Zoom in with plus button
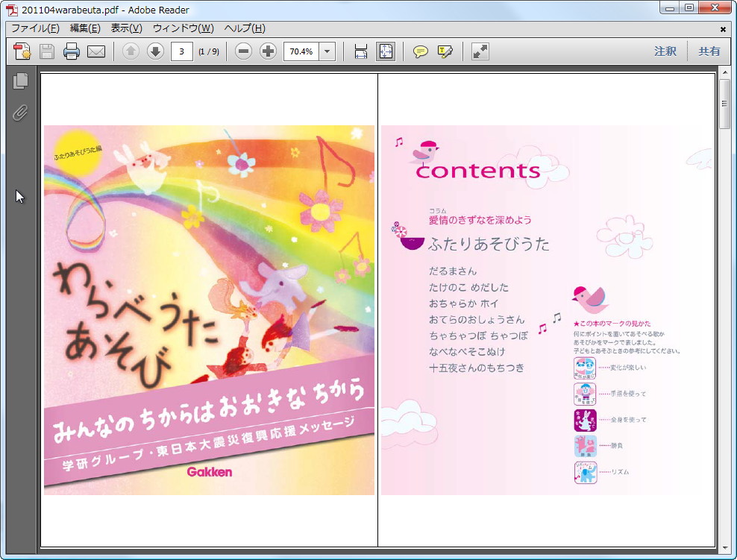The width and height of the screenshot is (737, 560). pyautogui.click(x=268, y=51)
